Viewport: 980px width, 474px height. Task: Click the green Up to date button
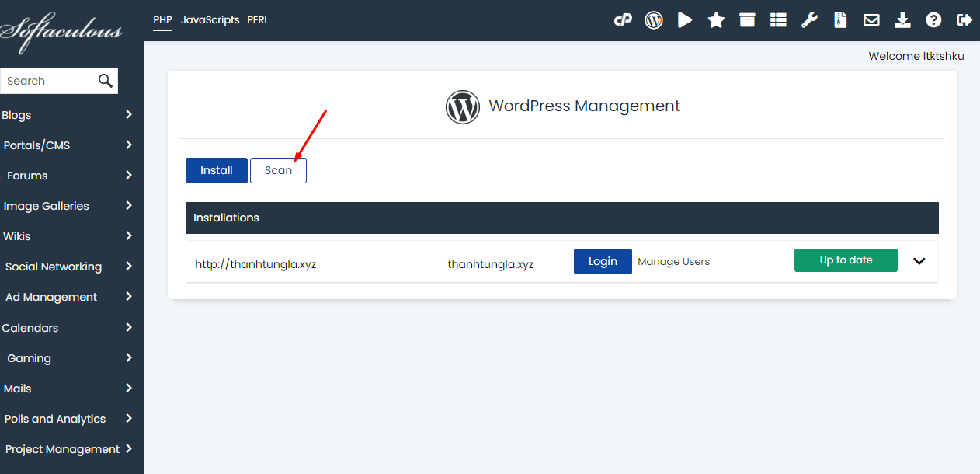pos(846,260)
